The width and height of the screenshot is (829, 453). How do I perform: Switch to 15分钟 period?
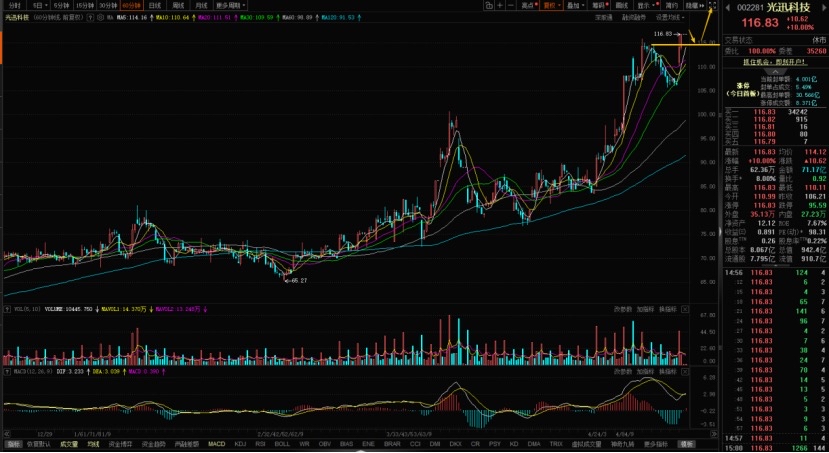85,5
